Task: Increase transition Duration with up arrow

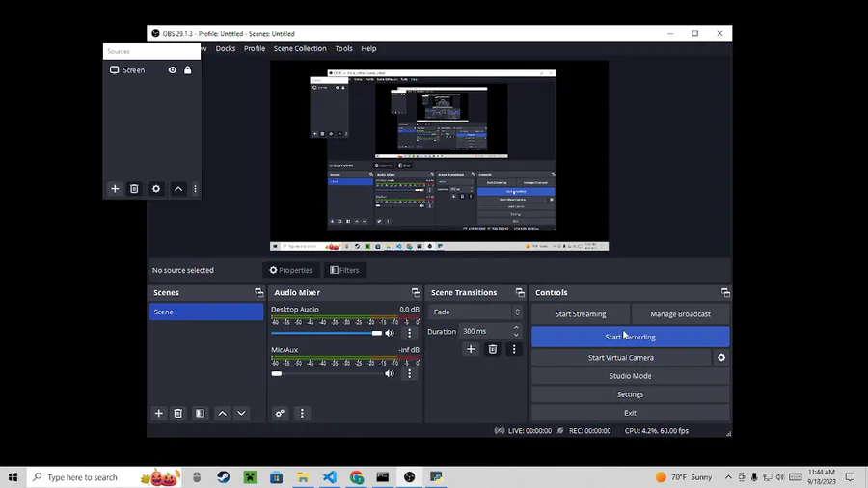Action: click(x=516, y=328)
